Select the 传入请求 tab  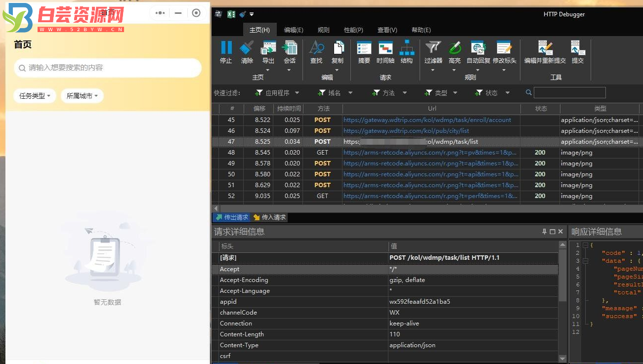(x=269, y=217)
